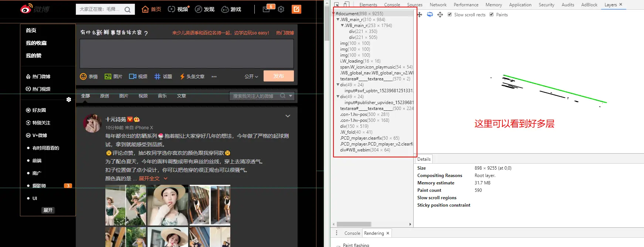Click the Weibo post composer text area

point(187,53)
